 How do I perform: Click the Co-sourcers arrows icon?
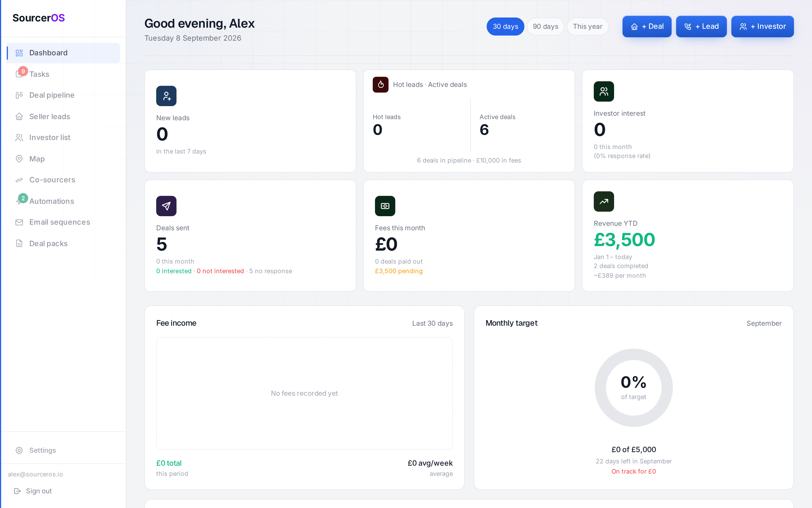tap(19, 180)
